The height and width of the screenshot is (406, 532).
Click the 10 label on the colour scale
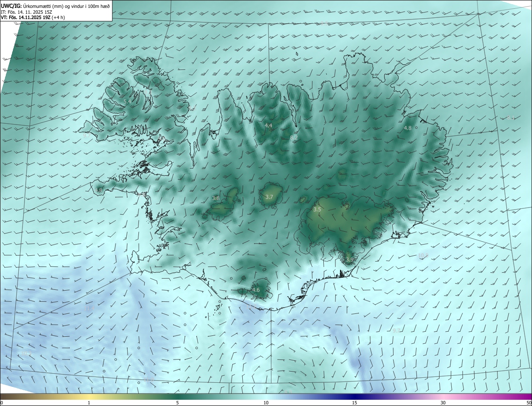(x=266, y=403)
